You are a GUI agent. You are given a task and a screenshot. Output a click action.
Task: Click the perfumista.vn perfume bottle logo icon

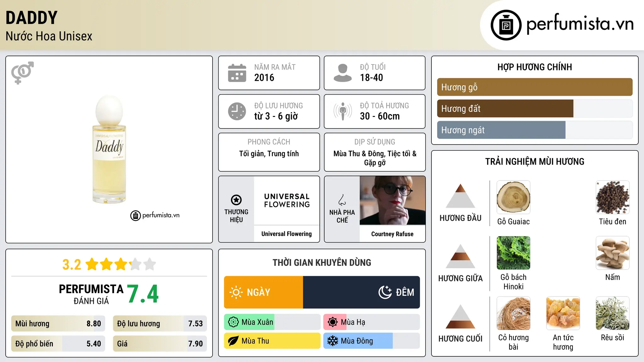coord(506,25)
